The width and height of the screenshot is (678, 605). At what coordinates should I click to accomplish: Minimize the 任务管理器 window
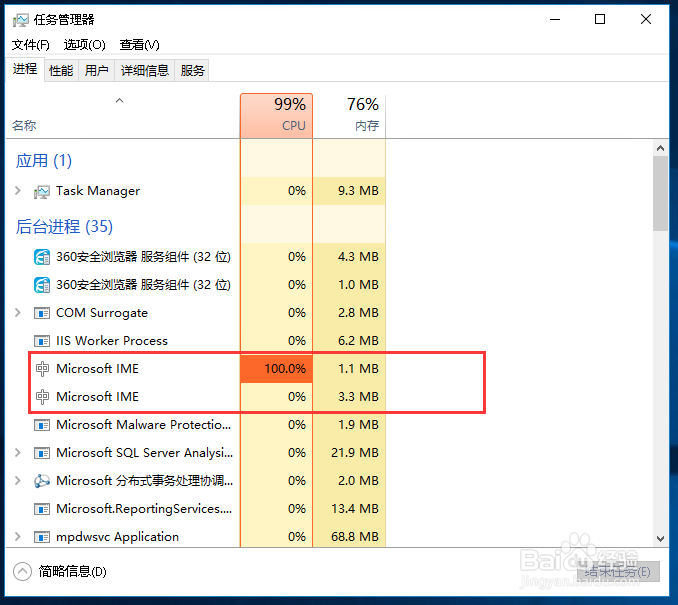555,19
